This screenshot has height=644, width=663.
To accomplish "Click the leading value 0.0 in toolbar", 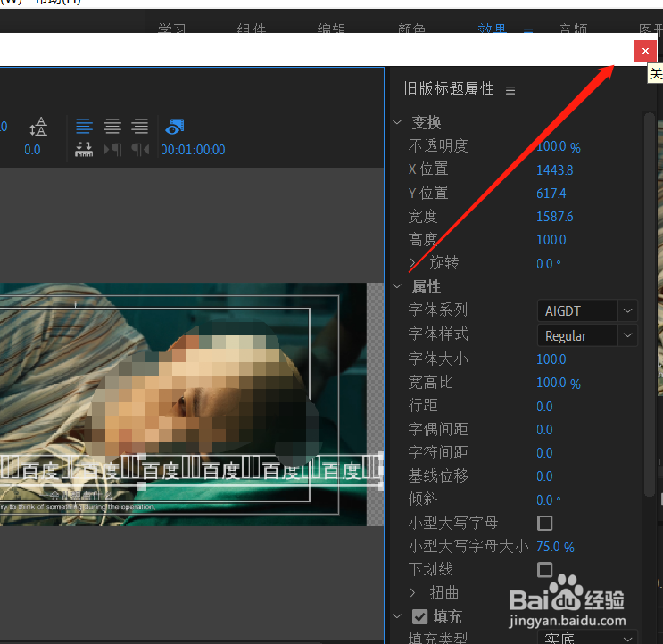I will 32,150.
